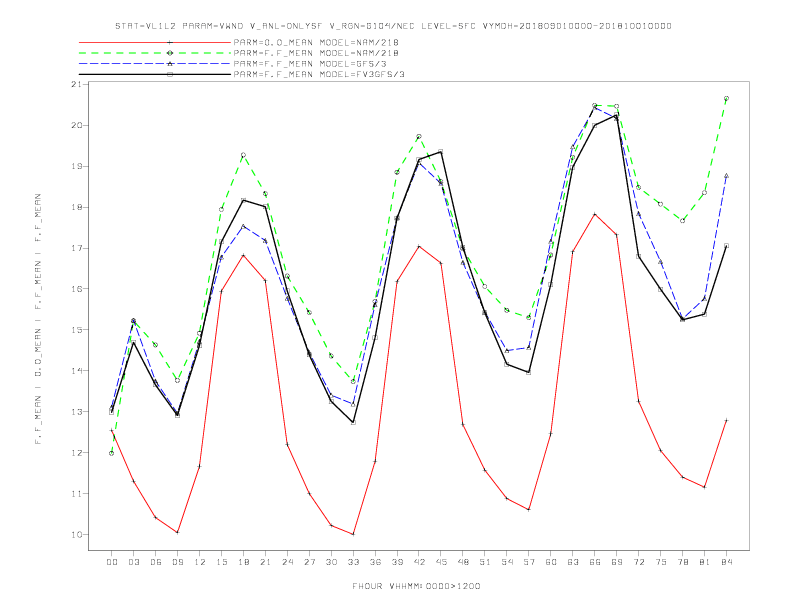Click x-axis forecast hour label 42
Viewport: 792px width, 612px height.
coord(419,562)
